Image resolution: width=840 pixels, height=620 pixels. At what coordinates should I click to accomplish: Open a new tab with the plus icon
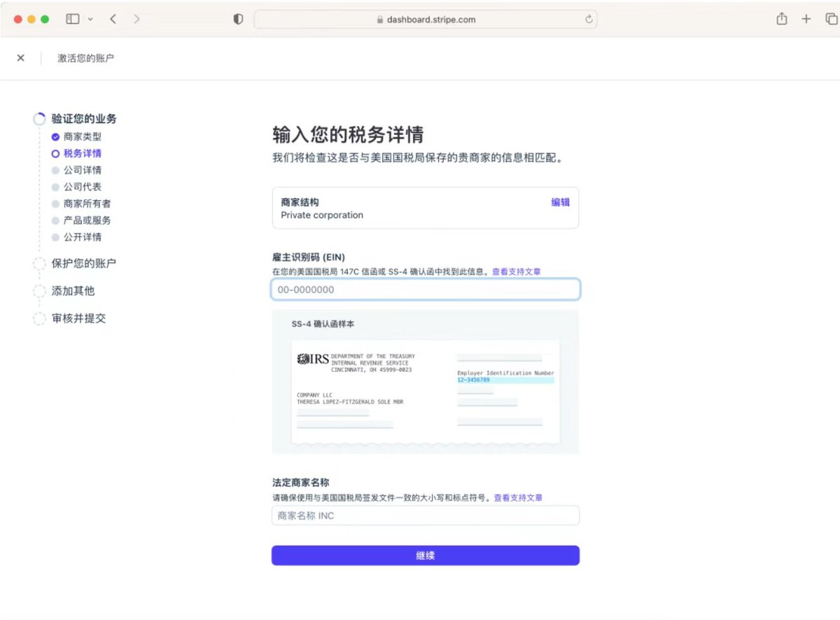tap(806, 20)
